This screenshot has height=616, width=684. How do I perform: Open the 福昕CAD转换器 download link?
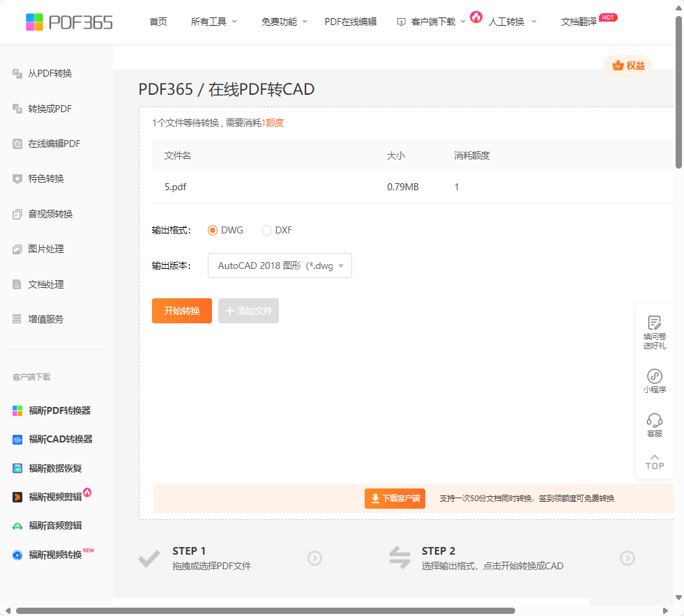point(60,440)
